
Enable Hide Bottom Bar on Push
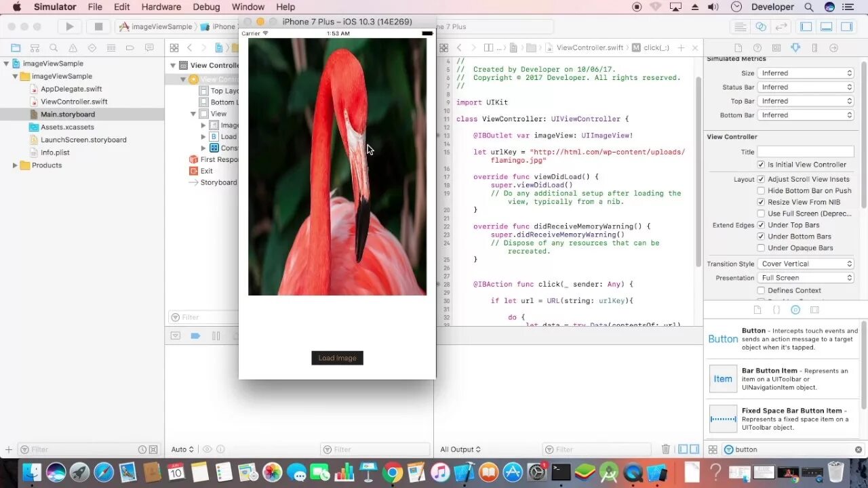761,191
